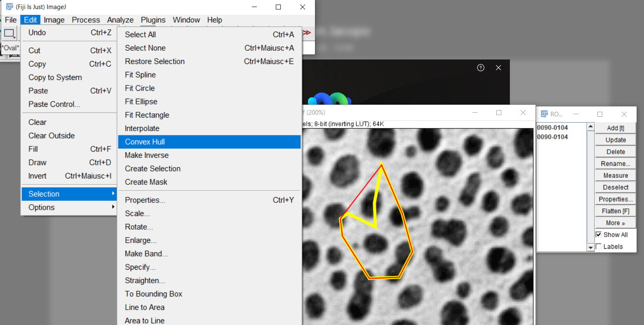
Task: Click the Add [t] button
Action: 615,128
